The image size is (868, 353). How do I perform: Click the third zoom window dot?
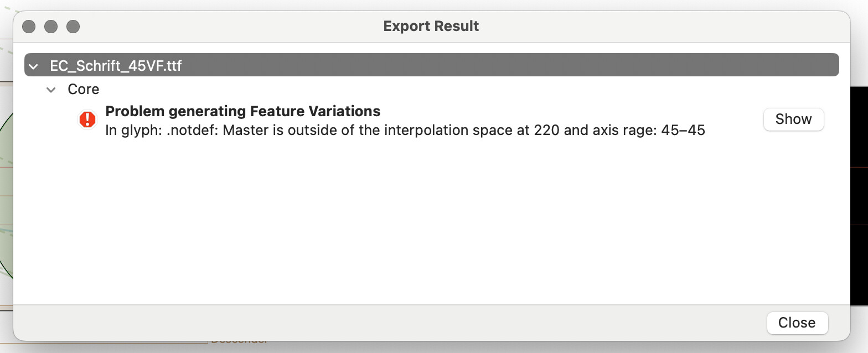point(73,27)
